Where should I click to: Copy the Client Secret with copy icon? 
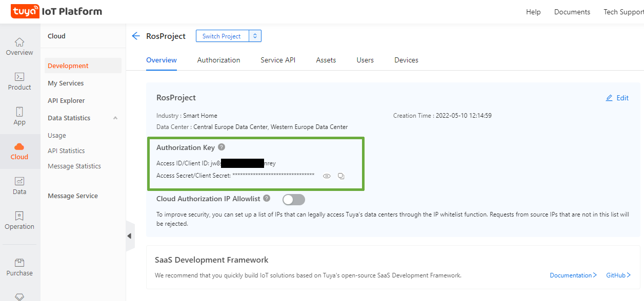click(x=341, y=176)
